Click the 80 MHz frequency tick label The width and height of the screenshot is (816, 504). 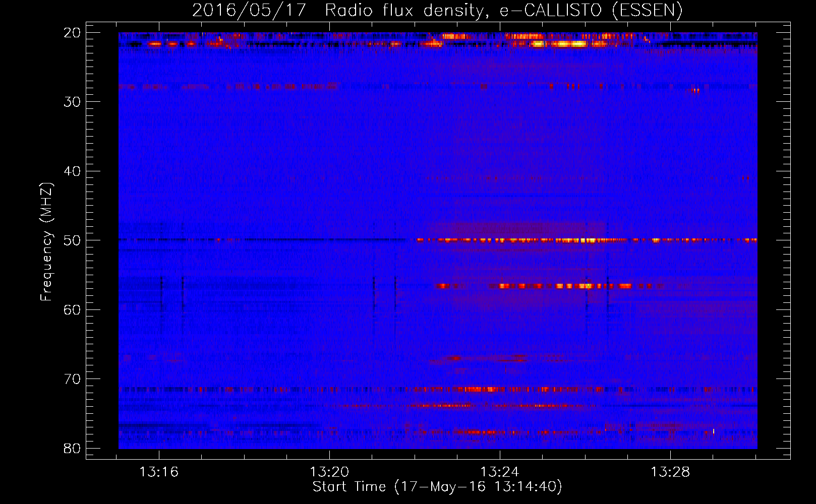click(x=72, y=448)
